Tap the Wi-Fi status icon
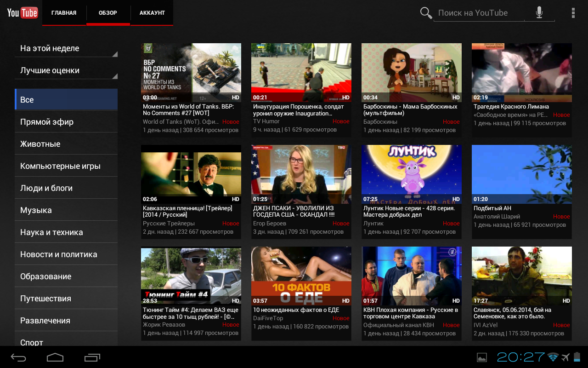Viewport: 588px width, 368px height. (553, 357)
